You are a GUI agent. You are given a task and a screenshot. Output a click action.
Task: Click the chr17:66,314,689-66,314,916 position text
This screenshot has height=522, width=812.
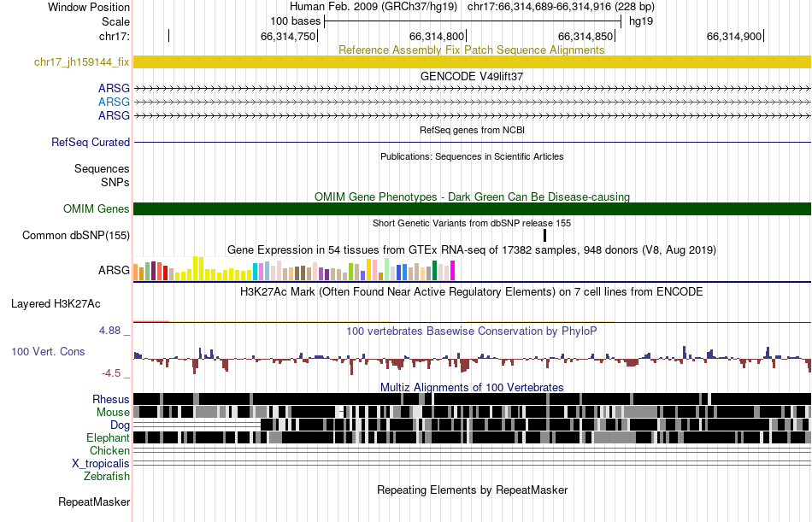(x=561, y=7)
